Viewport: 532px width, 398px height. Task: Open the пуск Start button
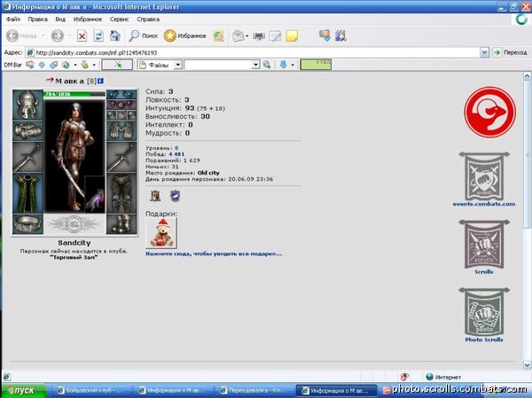pyautogui.click(x=23, y=391)
